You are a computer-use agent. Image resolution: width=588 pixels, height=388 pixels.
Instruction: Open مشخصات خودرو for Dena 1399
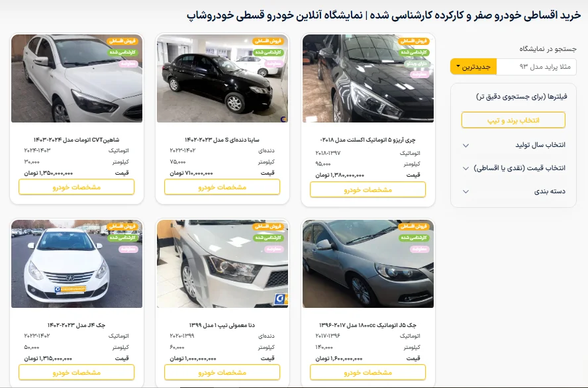(x=222, y=373)
